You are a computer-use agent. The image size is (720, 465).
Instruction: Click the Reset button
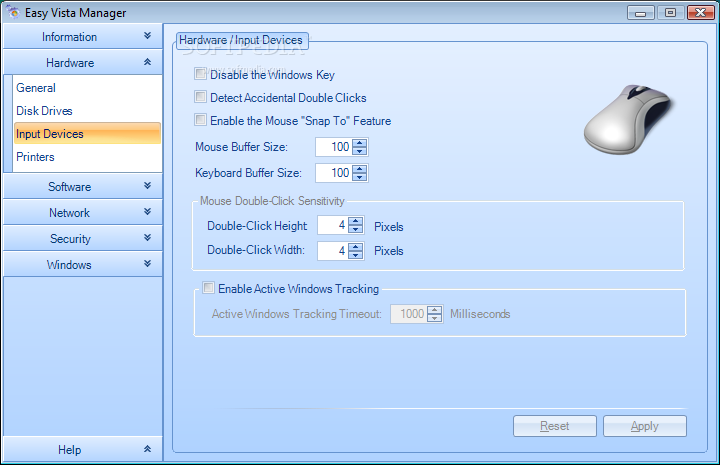pos(555,426)
